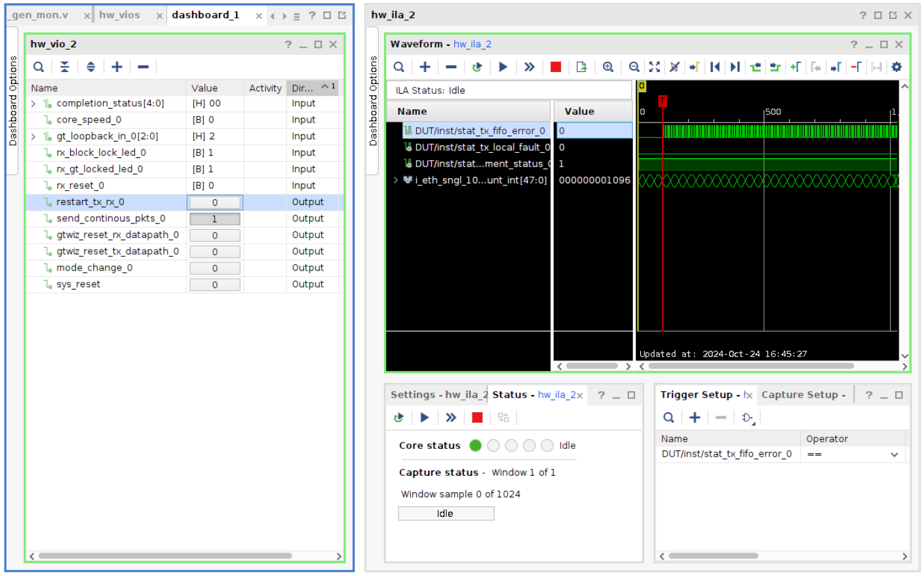This screenshot has height=576, width=924.
Task: Click Collapse All icon in hw_vio_2 toolbar
Action: [x=64, y=67]
